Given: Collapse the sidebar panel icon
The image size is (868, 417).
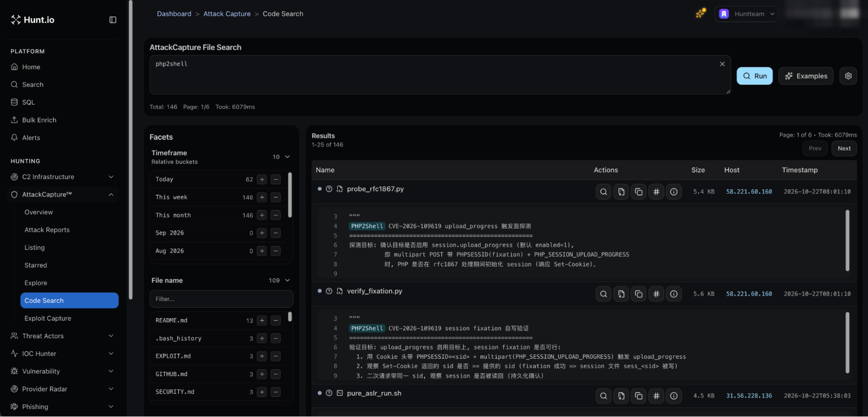Looking at the screenshot, I should pyautogui.click(x=113, y=20).
